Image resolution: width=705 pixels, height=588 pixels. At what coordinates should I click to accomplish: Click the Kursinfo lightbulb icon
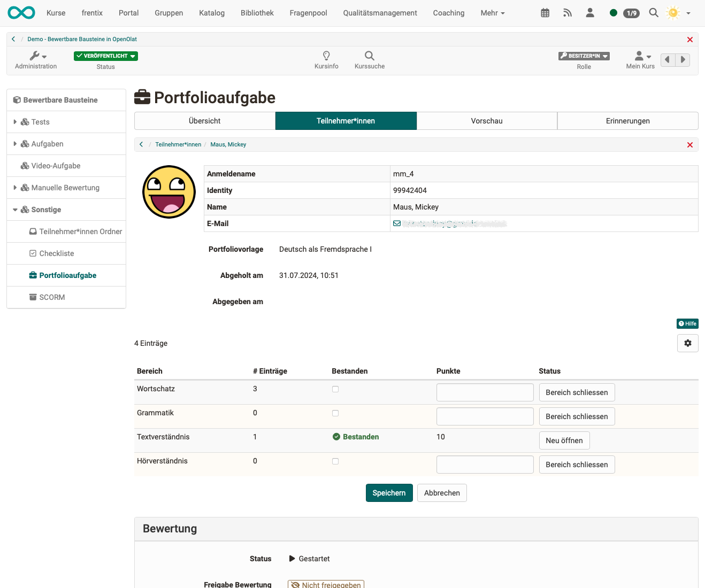pyautogui.click(x=326, y=56)
